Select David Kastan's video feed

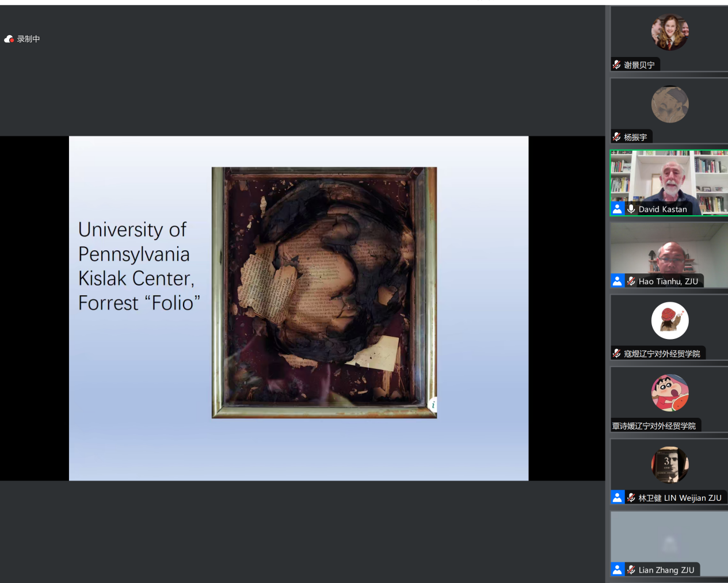pyautogui.click(x=669, y=183)
